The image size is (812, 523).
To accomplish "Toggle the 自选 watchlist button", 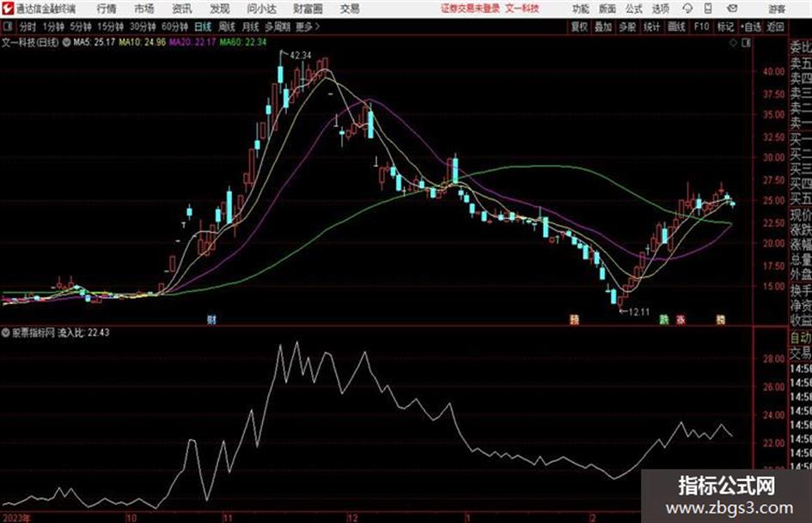I will (x=751, y=27).
